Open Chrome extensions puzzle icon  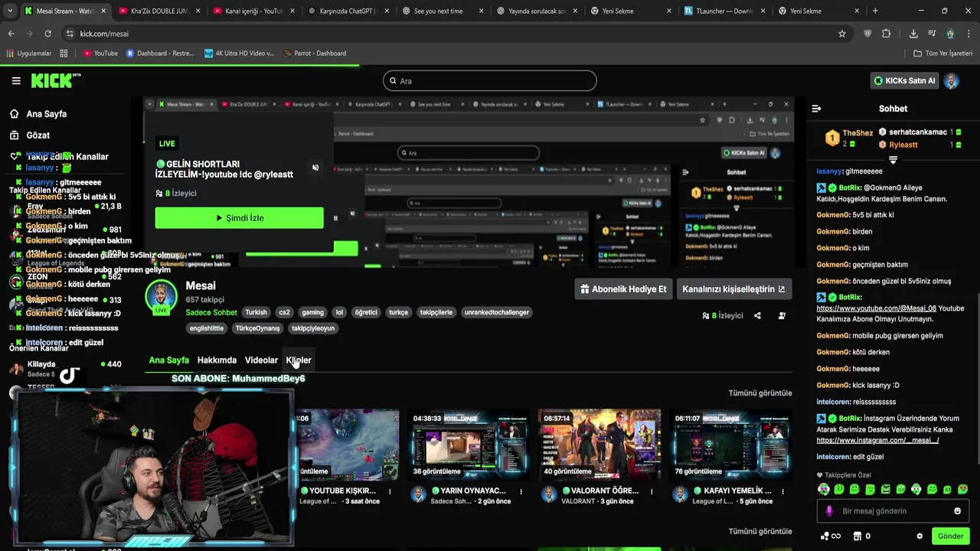[x=887, y=34]
